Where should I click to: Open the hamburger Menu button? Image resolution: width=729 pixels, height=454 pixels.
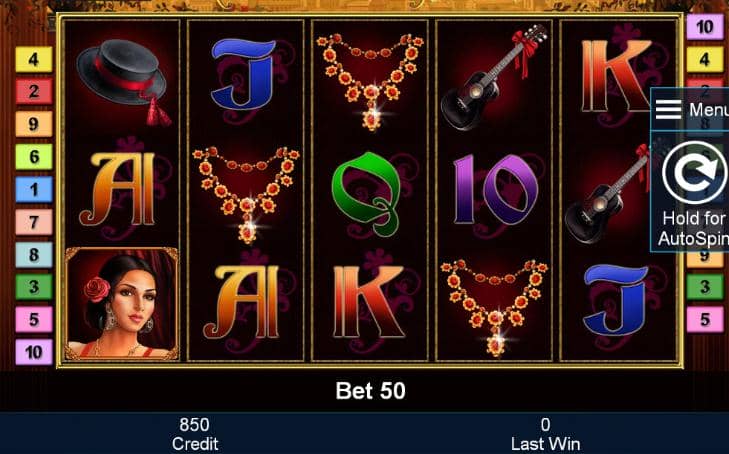(690, 110)
